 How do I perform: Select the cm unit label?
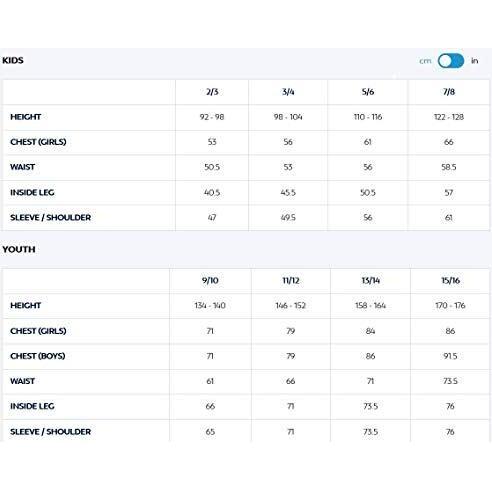click(x=425, y=61)
